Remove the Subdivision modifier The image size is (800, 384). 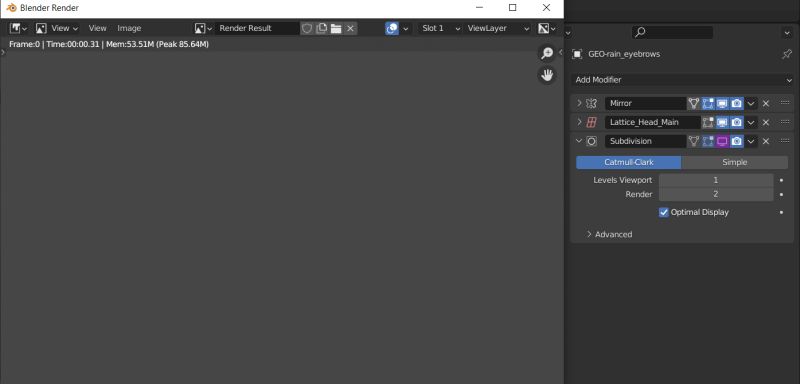point(765,141)
